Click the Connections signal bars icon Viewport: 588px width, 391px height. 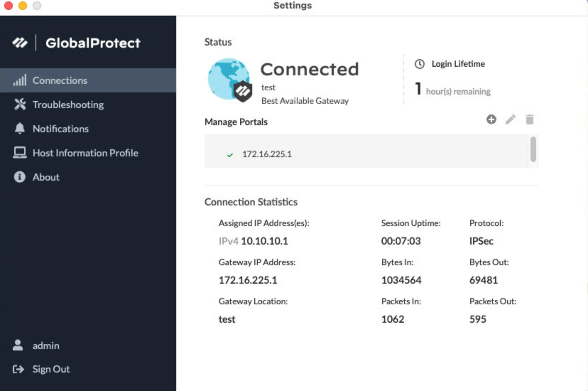click(x=20, y=80)
